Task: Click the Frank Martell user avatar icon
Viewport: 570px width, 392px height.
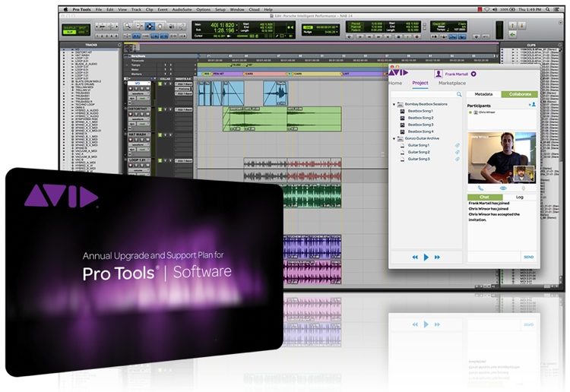Action: pyautogui.click(x=439, y=74)
